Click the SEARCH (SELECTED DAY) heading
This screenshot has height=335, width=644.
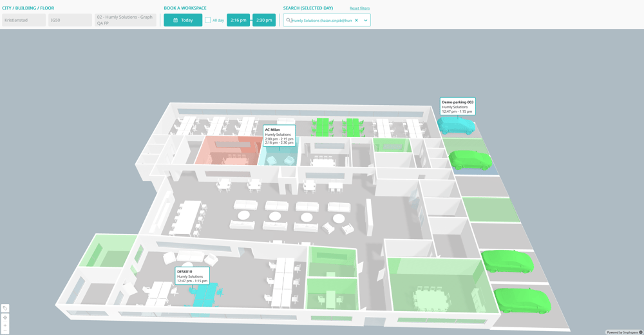[308, 8]
